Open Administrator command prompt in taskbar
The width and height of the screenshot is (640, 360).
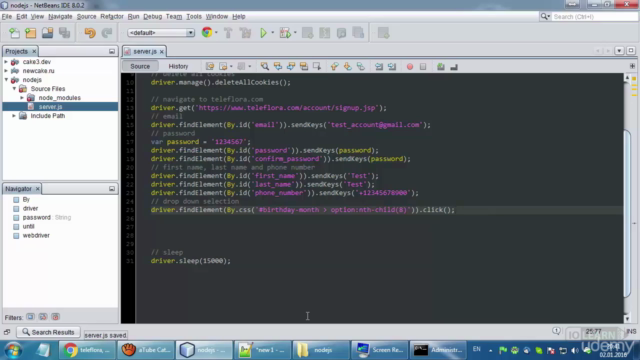[438, 350]
